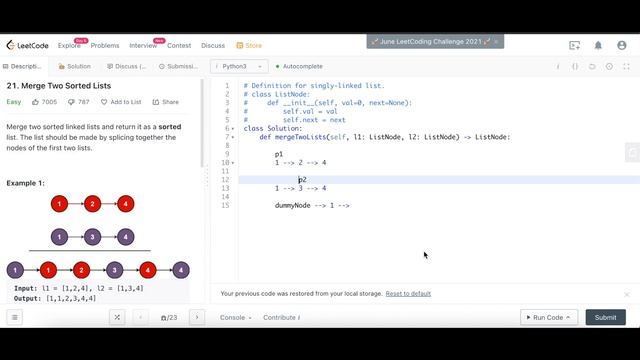Click the heart Add to List icon

(x=104, y=102)
